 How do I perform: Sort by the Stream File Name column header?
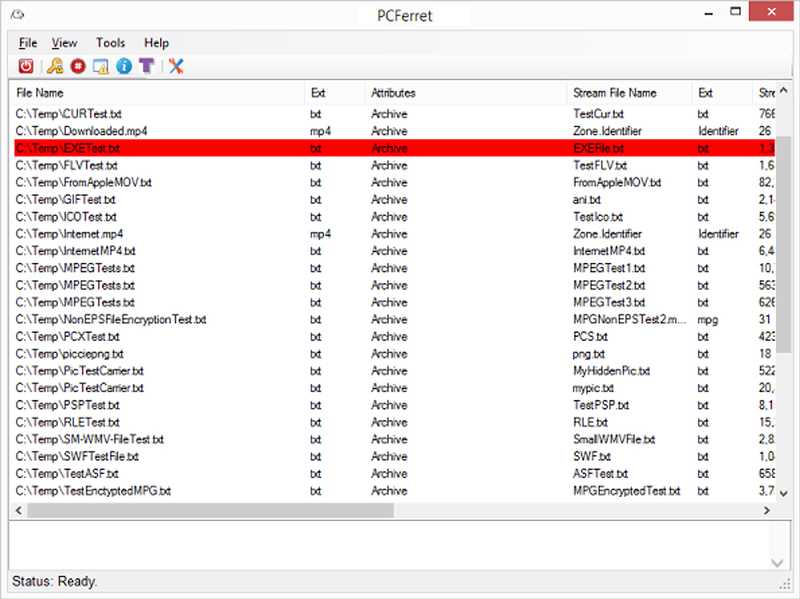pos(629,93)
